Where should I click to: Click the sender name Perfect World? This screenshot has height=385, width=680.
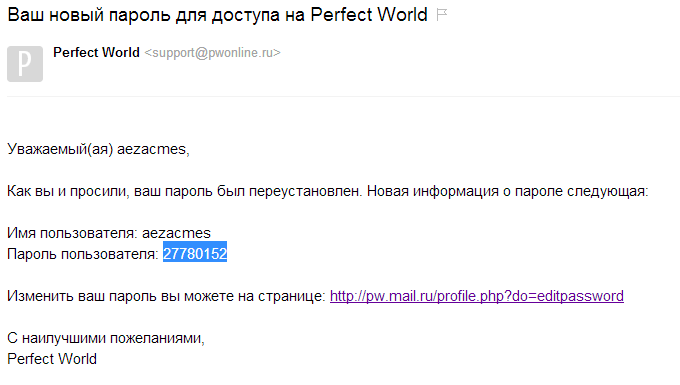[x=96, y=52]
